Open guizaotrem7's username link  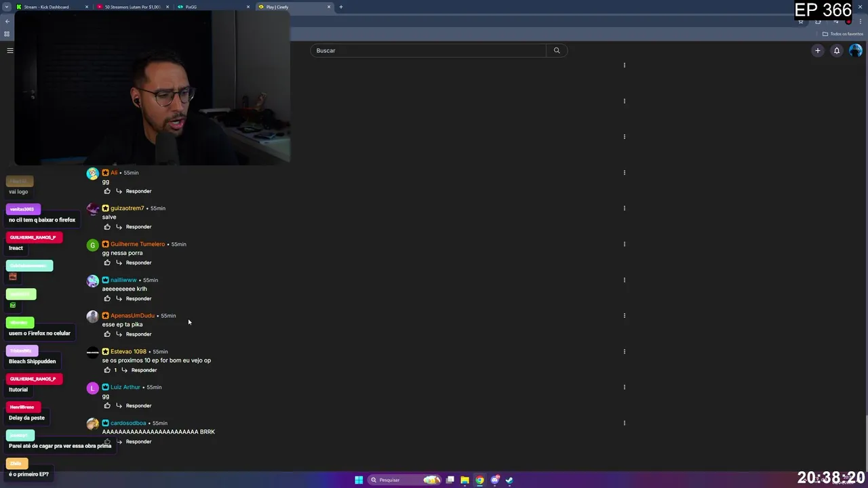pyautogui.click(x=127, y=208)
